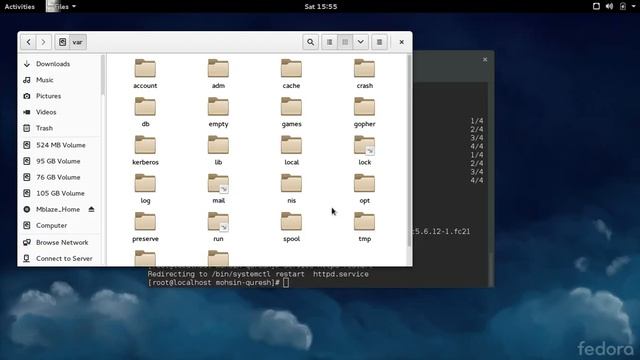Select the kerberos folder icon
This screenshot has width=640, height=360.
(145, 145)
